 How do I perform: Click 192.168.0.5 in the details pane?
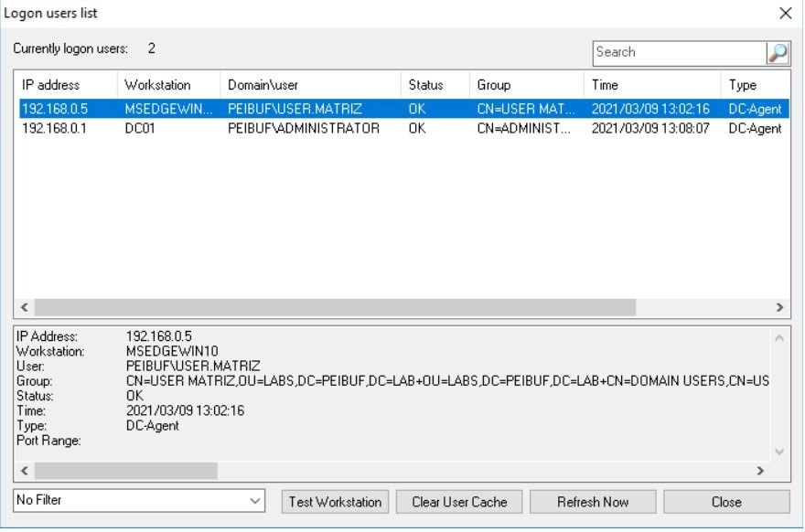click(x=158, y=336)
